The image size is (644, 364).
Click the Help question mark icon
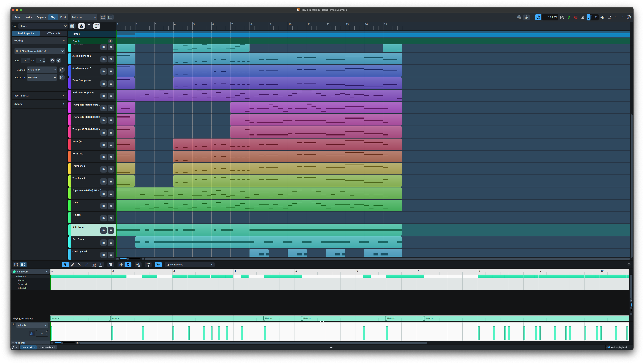(x=629, y=17)
